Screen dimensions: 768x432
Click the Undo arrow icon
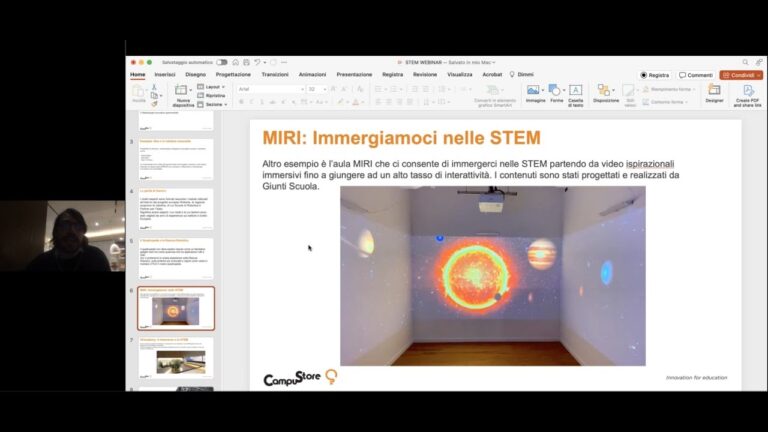(x=257, y=62)
